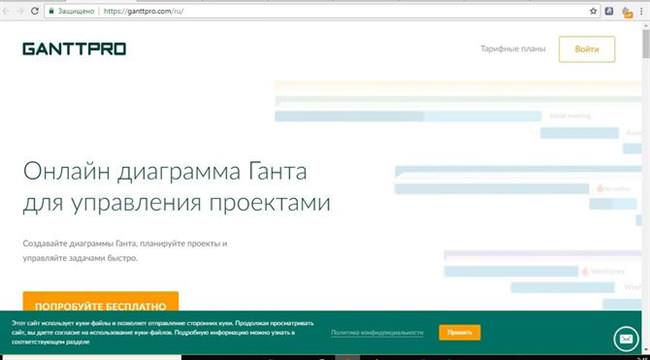The image size is (650, 360).
Task: Open the Политика конфиденциальности link
Action: click(x=377, y=333)
